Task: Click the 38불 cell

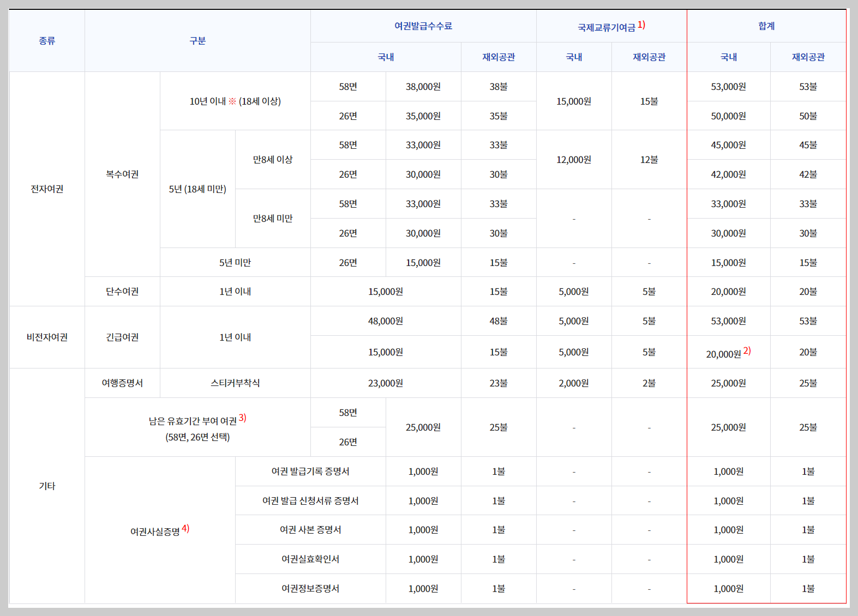Action: (x=499, y=87)
